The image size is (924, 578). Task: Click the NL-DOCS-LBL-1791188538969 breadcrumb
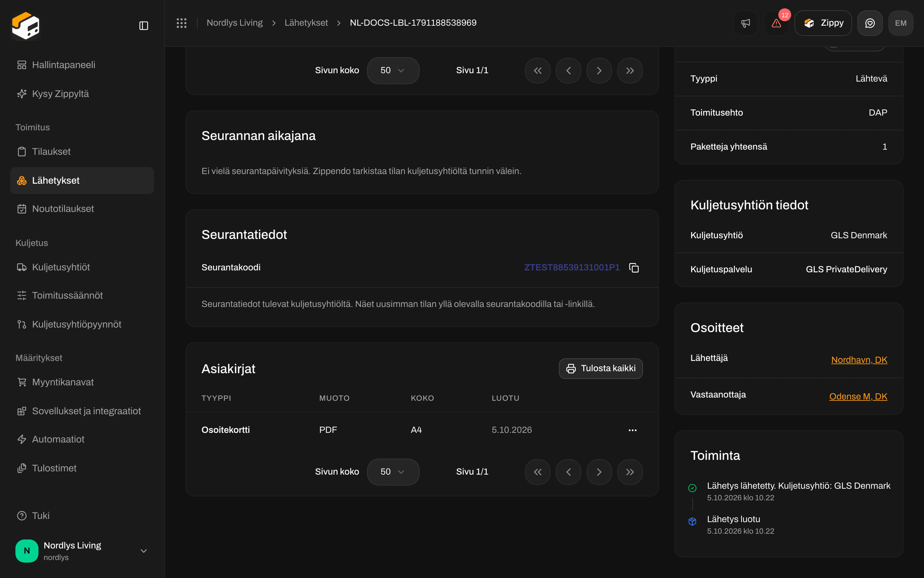[x=413, y=23]
